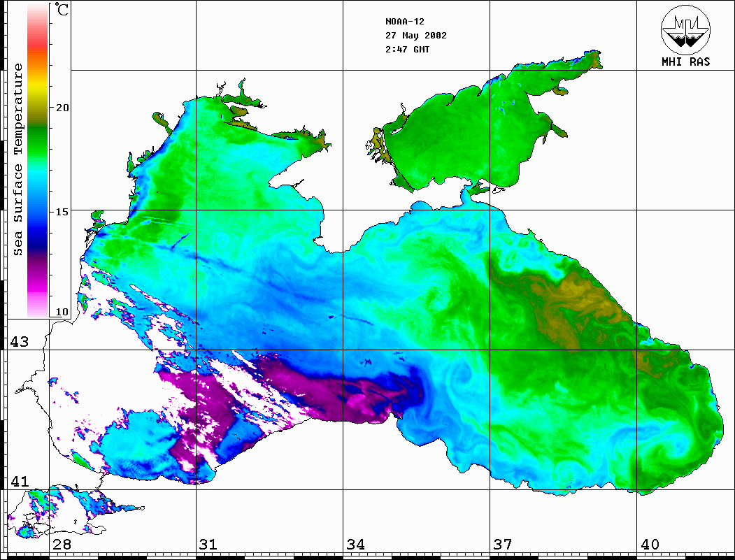Select the '27 May 2002' date text
The image size is (735, 560).
(x=416, y=36)
